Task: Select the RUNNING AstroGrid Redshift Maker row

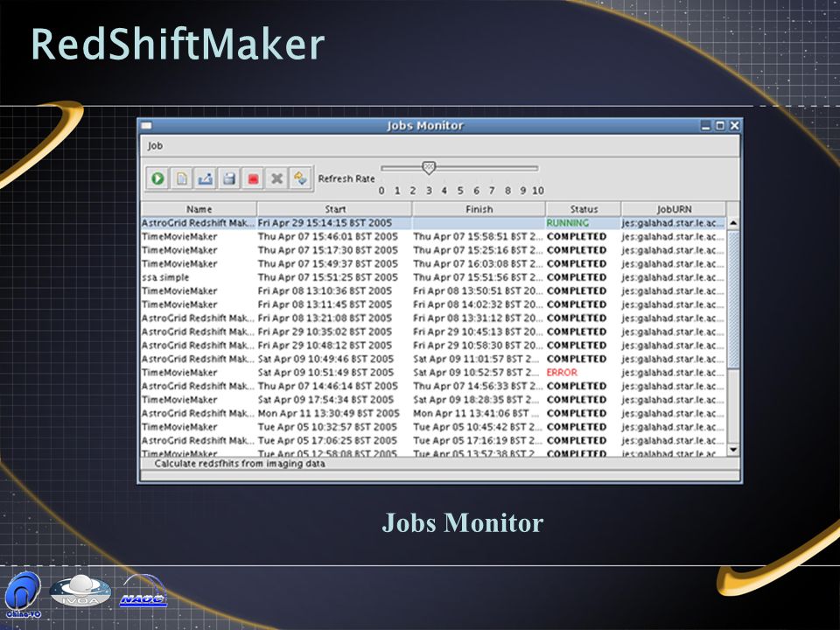Action: (x=433, y=223)
